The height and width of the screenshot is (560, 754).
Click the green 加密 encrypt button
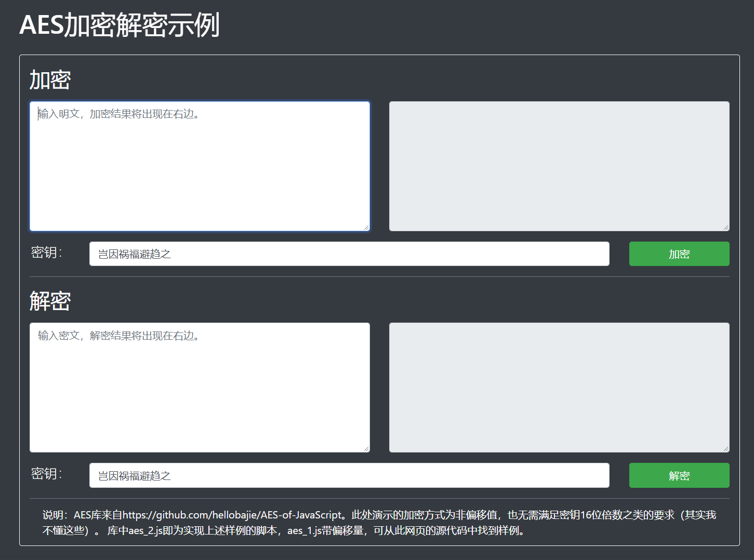tap(679, 254)
